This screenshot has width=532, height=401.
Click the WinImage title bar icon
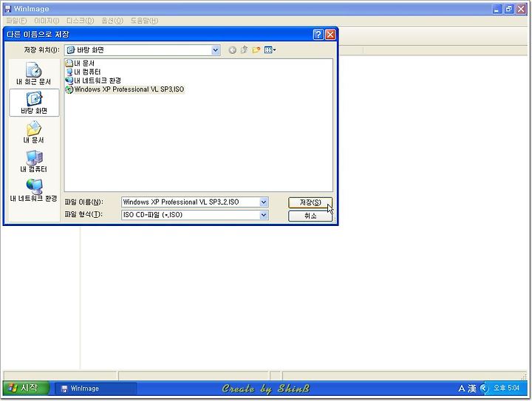point(8,9)
